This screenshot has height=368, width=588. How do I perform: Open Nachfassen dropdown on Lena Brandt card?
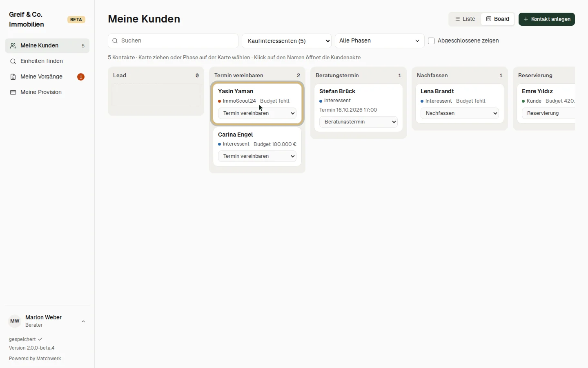pos(460,113)
